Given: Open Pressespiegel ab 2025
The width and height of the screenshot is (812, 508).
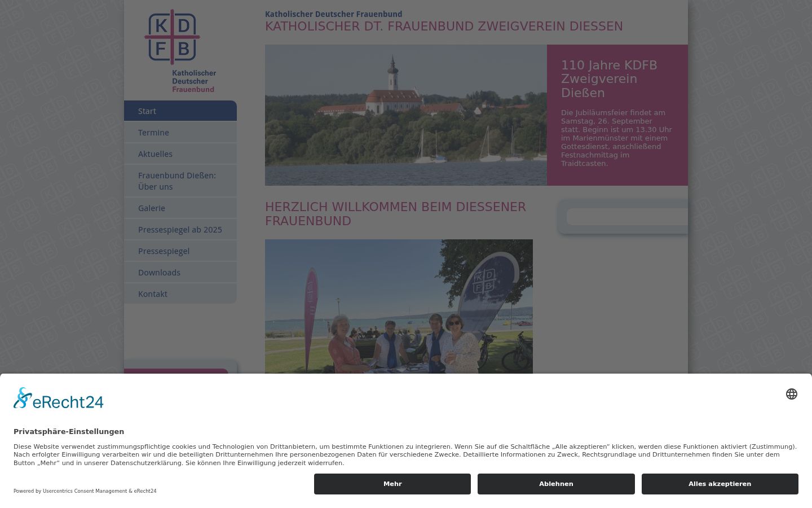Looking at the screenshot, I should (180, 229).
